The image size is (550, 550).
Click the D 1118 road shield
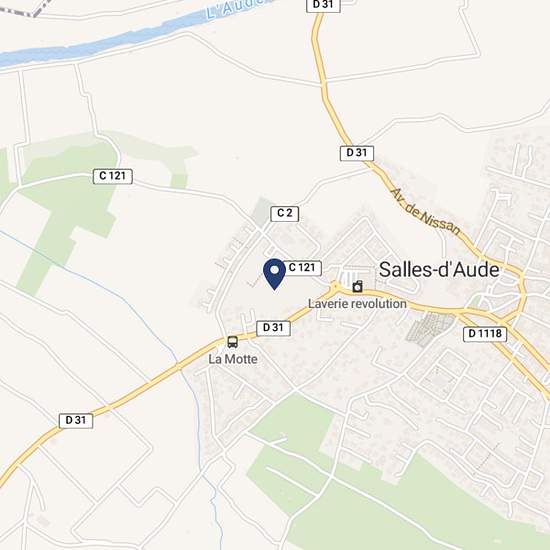485,334
